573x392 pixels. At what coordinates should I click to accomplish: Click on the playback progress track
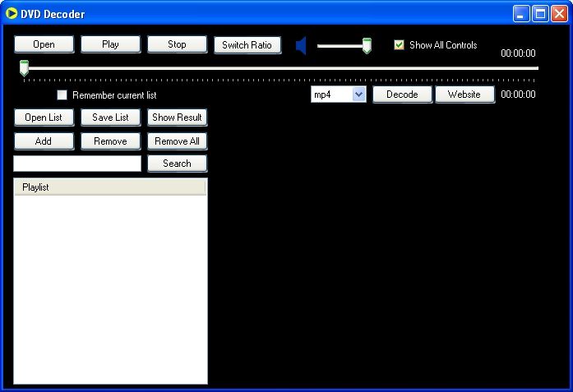[281, 68]
